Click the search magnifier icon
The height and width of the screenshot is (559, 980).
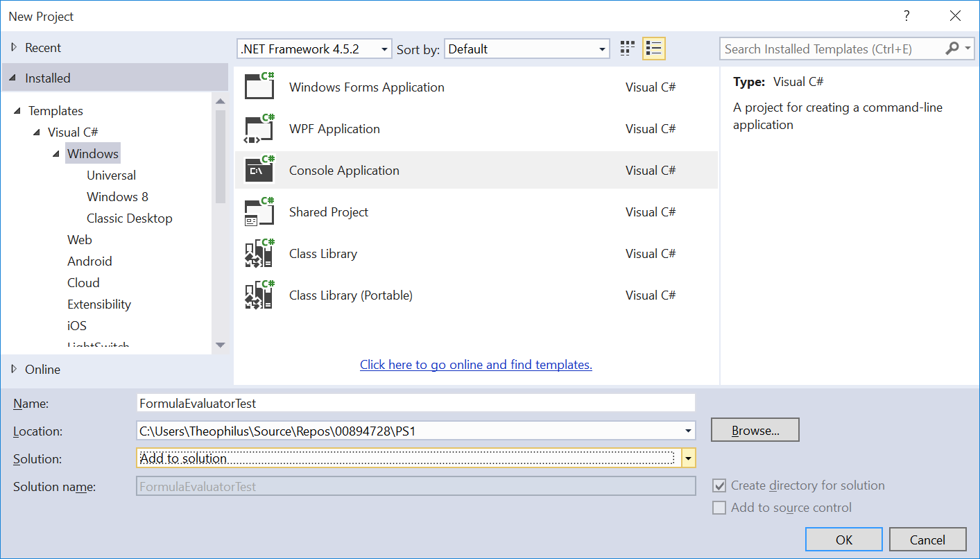952,49
